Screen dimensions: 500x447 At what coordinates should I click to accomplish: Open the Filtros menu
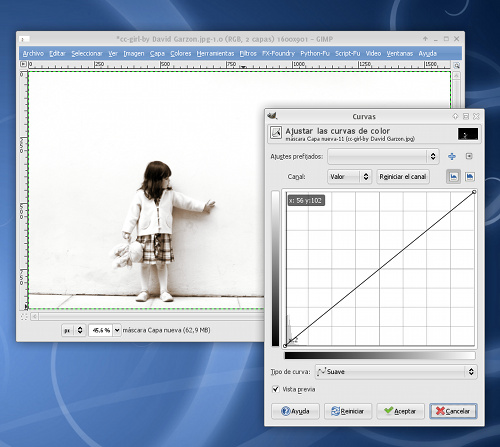pos(248,53)
